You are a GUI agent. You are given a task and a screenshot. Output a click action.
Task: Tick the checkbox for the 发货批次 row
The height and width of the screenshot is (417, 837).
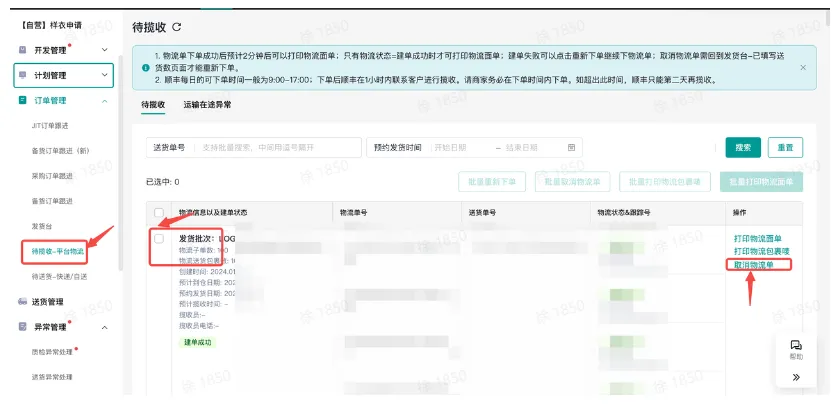[x=159, y=239]
